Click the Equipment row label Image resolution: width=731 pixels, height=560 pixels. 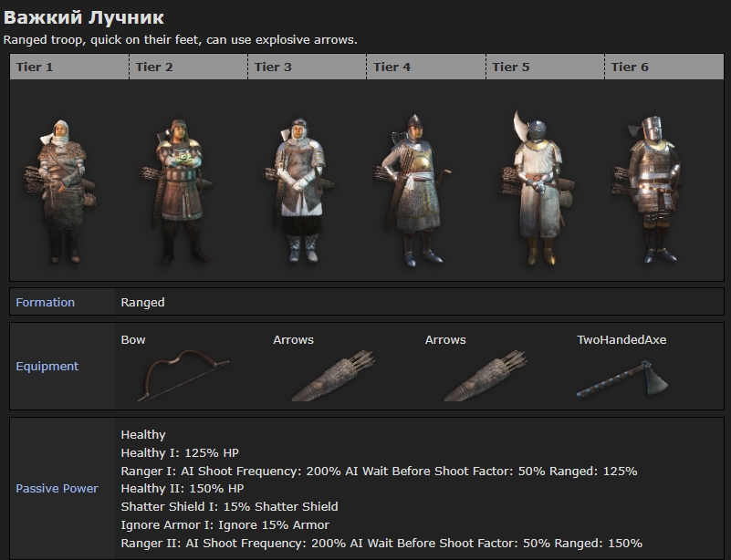click(47, 366)
